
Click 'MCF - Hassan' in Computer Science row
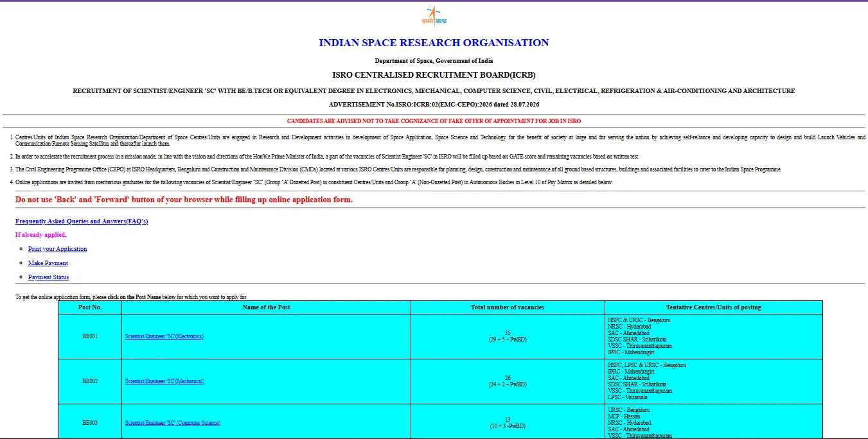(x=624, y=417)
